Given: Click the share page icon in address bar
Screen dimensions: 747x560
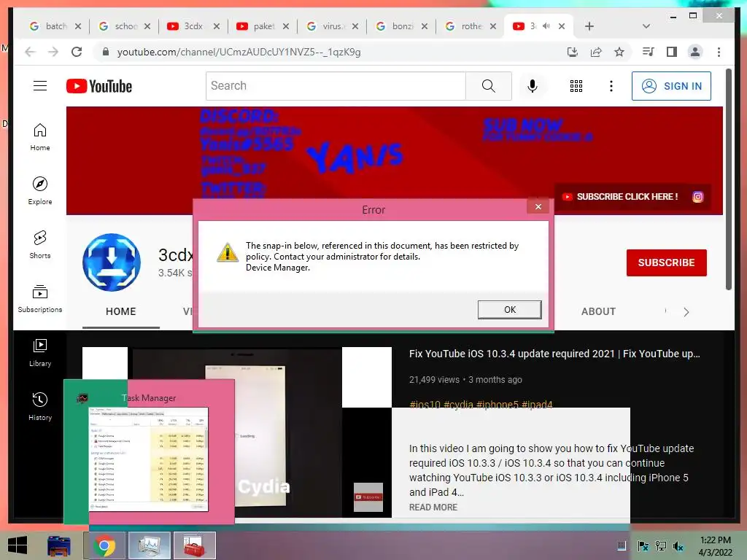Looking at the screenshot, I should (x=596, y=52).
